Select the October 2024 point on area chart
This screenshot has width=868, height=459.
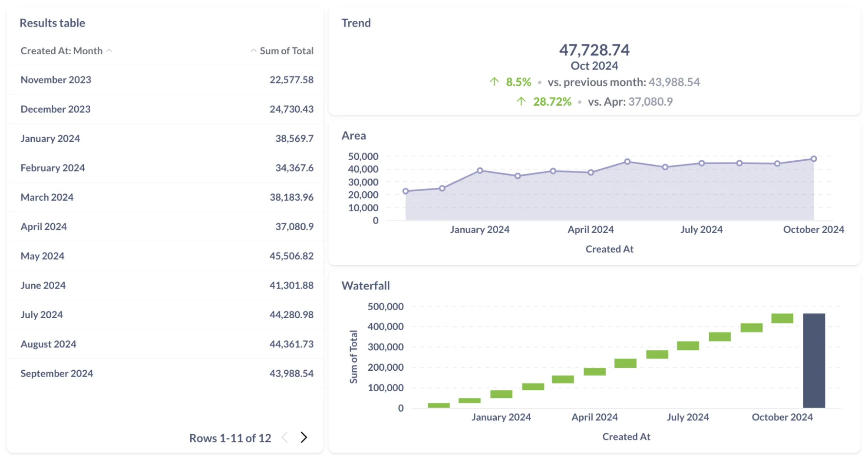813,159
